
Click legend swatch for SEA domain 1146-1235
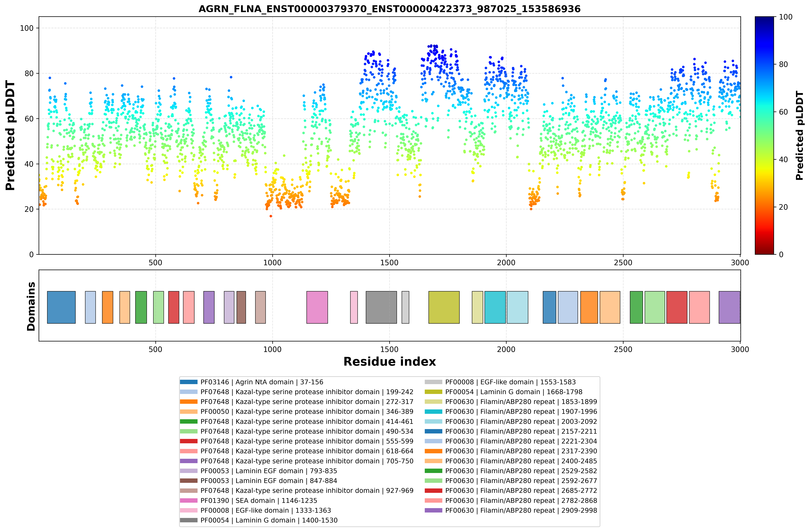click(189, 501)
